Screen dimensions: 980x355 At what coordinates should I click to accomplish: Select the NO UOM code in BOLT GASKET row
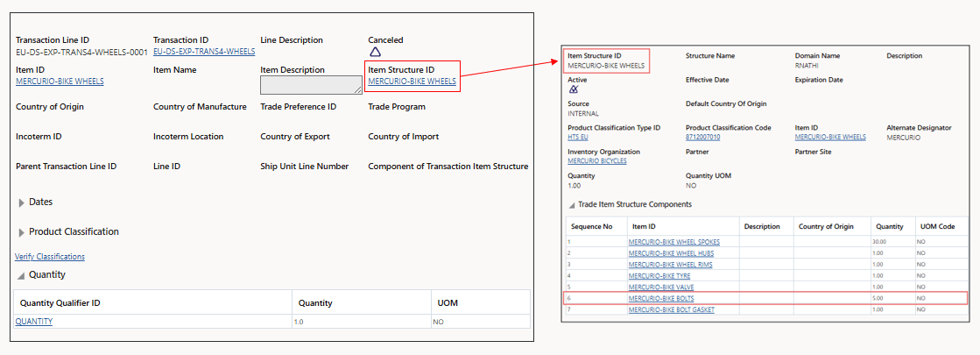pos(920,310)
